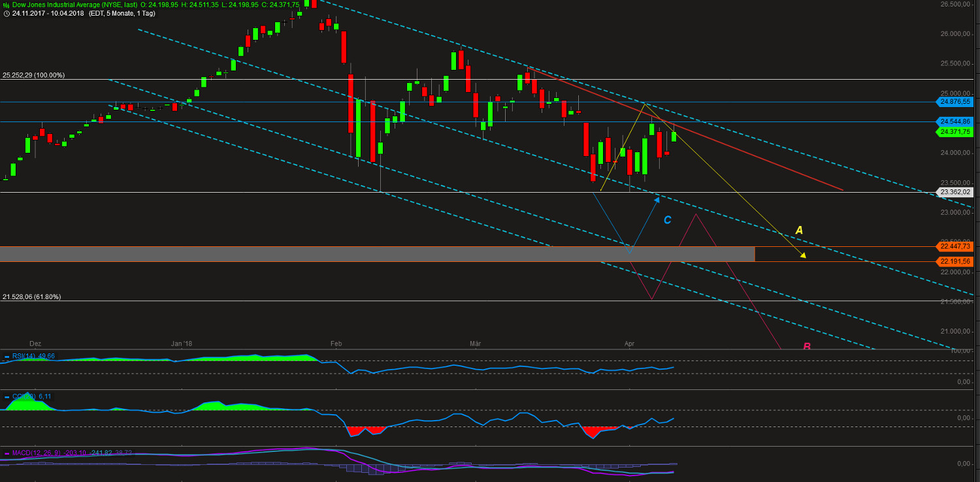Select the green last-price flag 24.371,75

[x=955, y=131]
